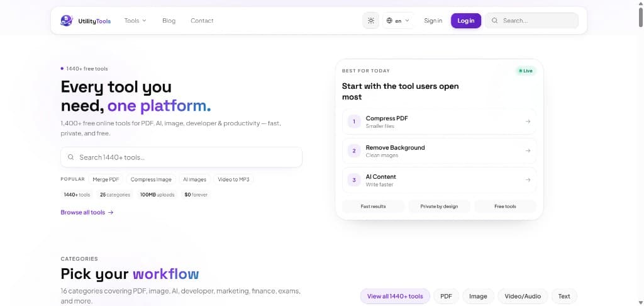Image resolution: width=644 pixels, height=306 pixels.
Task: Click the green Live status badge
Action: click(x=526, y=71)
